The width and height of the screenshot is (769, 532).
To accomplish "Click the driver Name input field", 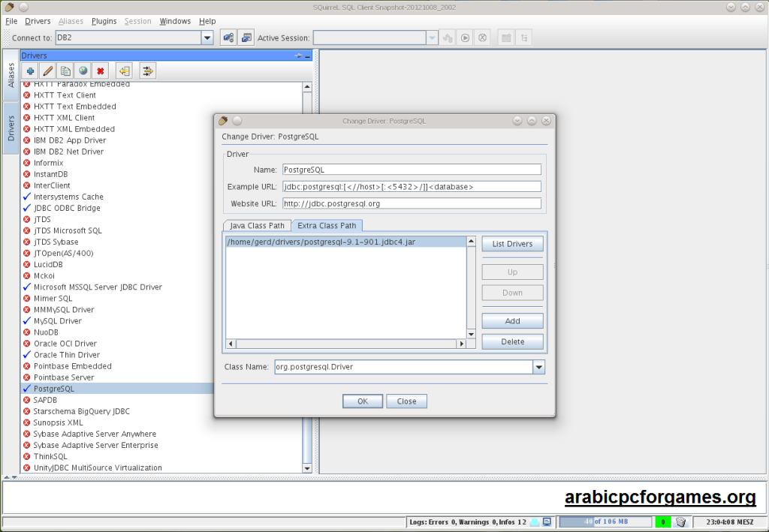I will click(412, 170).
